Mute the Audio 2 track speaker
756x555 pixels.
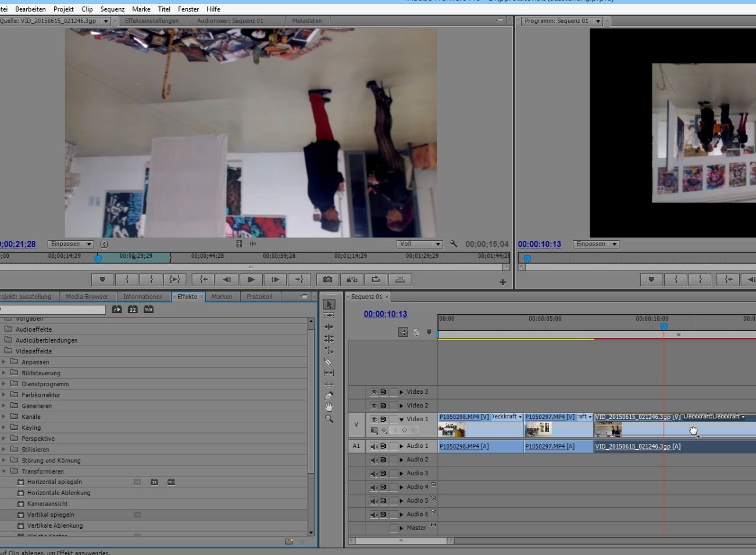click(x=374, y=460)
